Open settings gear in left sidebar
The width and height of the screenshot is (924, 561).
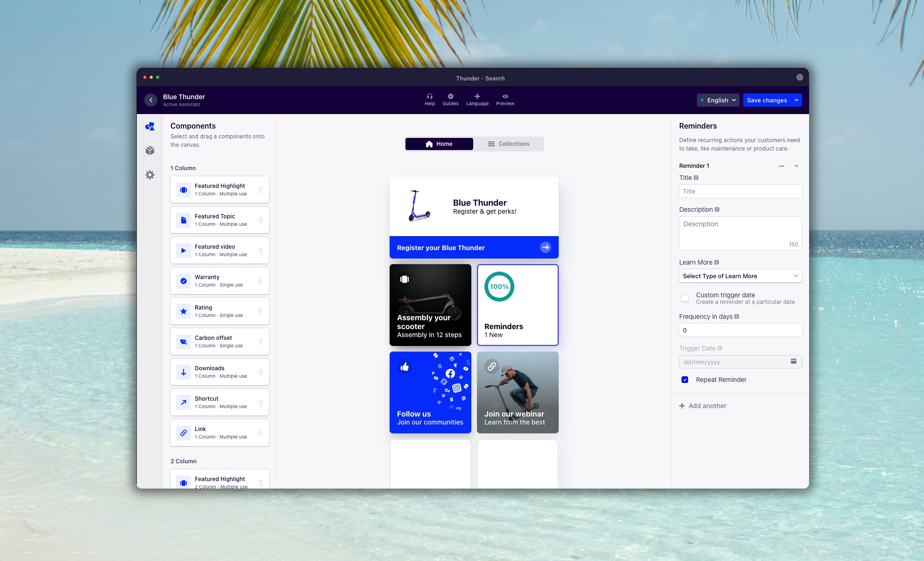150,175
